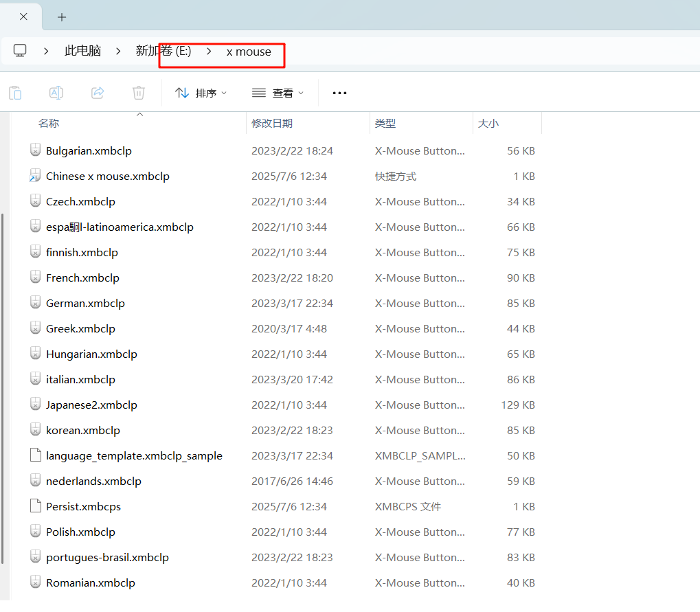The width and height of the screenshot is (700, 612).
Task: Select file name Persist.xmbcps
Action: (83, 507)
